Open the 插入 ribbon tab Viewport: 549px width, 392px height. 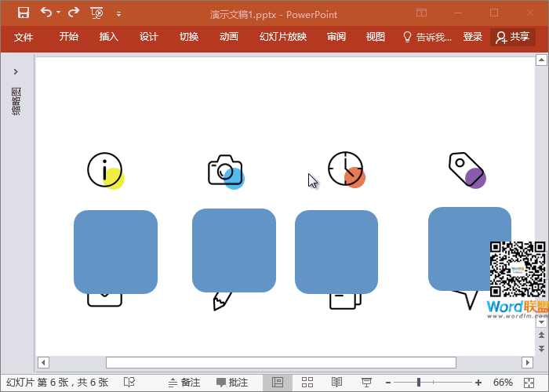[109, 37]
